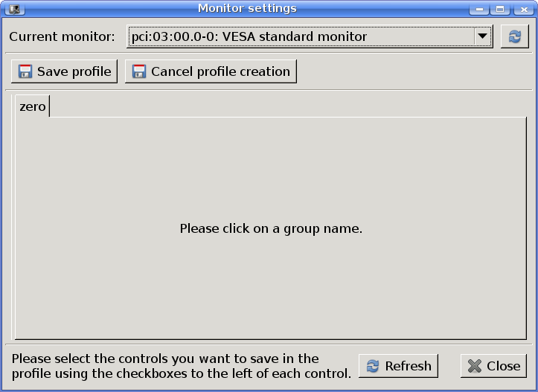The width and height of the screenshot is (538, 392).
Task: Click the floppy icon on Cancel profile creation
Action: (x=138, y=71)
